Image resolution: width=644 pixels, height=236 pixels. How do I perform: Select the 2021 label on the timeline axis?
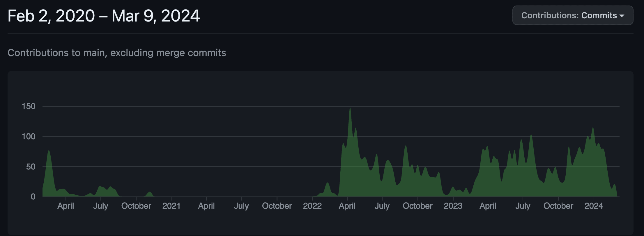click(171, 206)
